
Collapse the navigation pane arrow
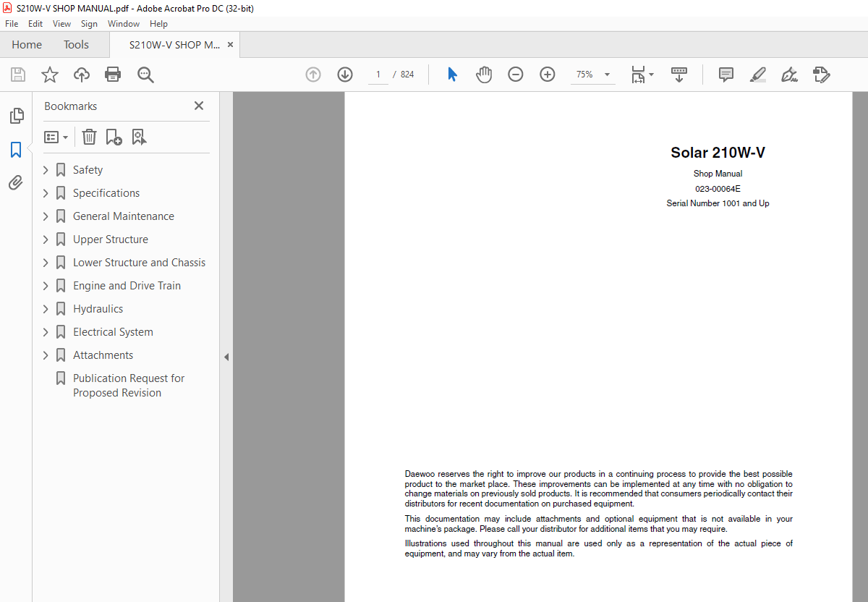pos(226,357)
